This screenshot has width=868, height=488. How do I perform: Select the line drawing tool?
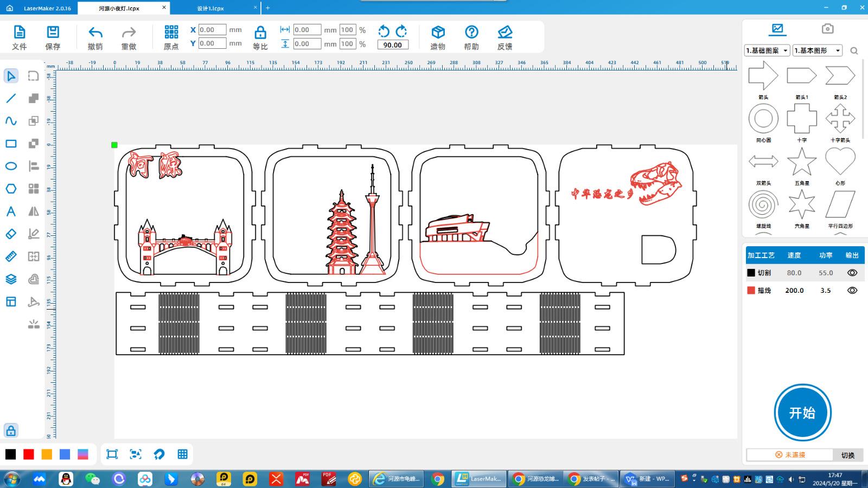coord(11,98)
